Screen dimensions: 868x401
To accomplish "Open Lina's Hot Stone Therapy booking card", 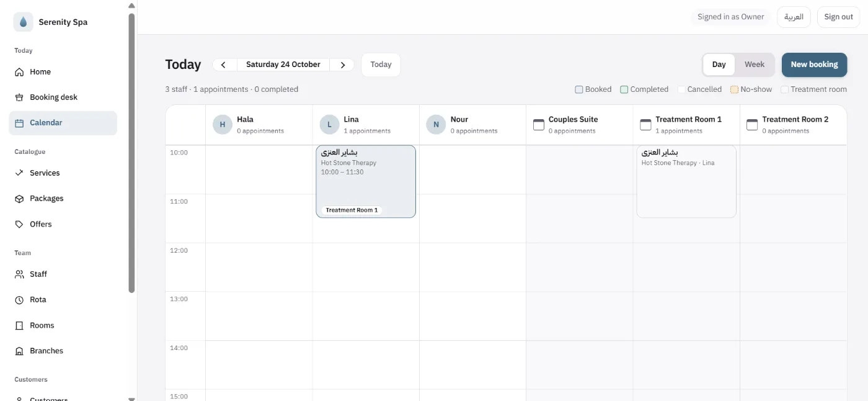I will pos(366,181).
